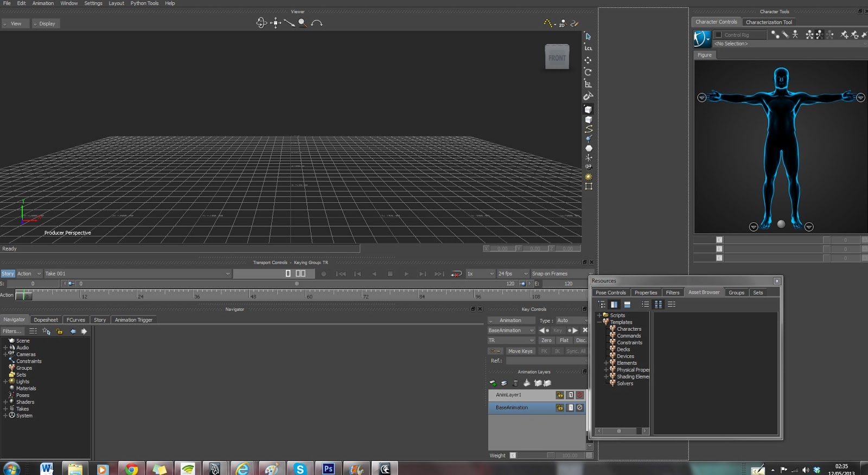Viewport: 868px width, 475px height.
Task: Open the Python Tools menu
Action: [x=144, y=3]
